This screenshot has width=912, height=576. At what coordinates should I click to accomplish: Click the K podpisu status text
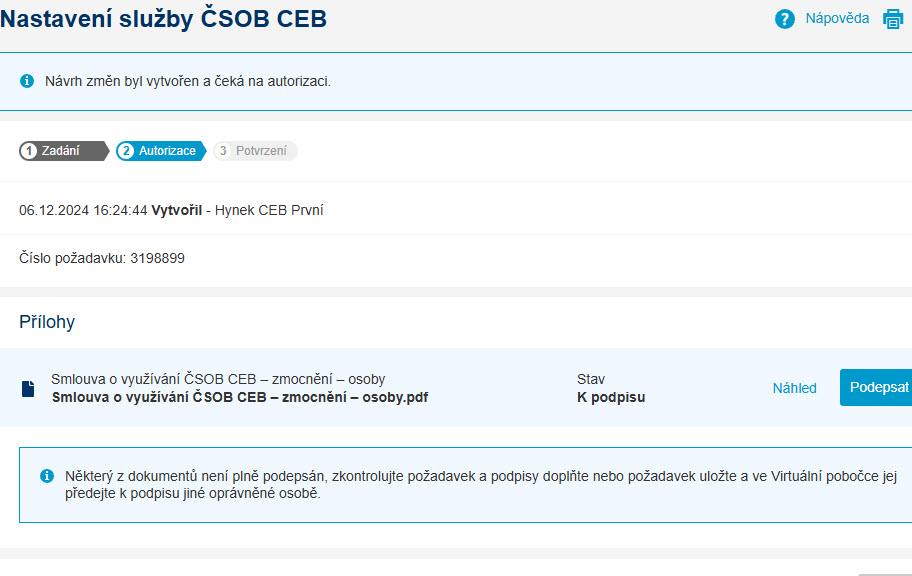(611, 397)
